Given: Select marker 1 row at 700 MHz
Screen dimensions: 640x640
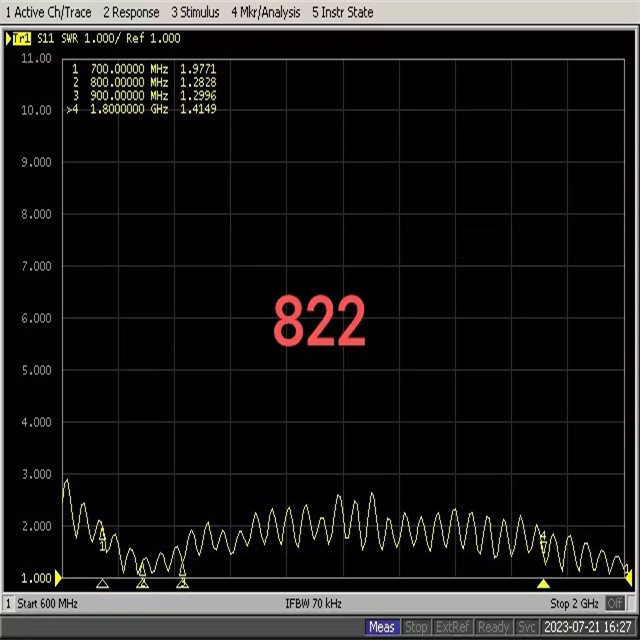Looking at the screenshot, I should coord(143,69).
